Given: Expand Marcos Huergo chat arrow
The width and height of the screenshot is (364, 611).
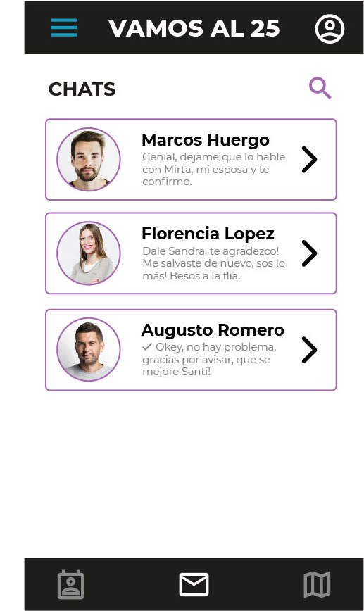Looking at the screenshot, I should 310,159.
